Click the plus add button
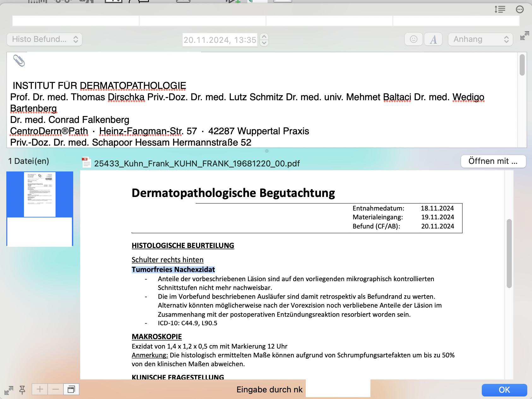532x399 pixels. pos(40,390)
